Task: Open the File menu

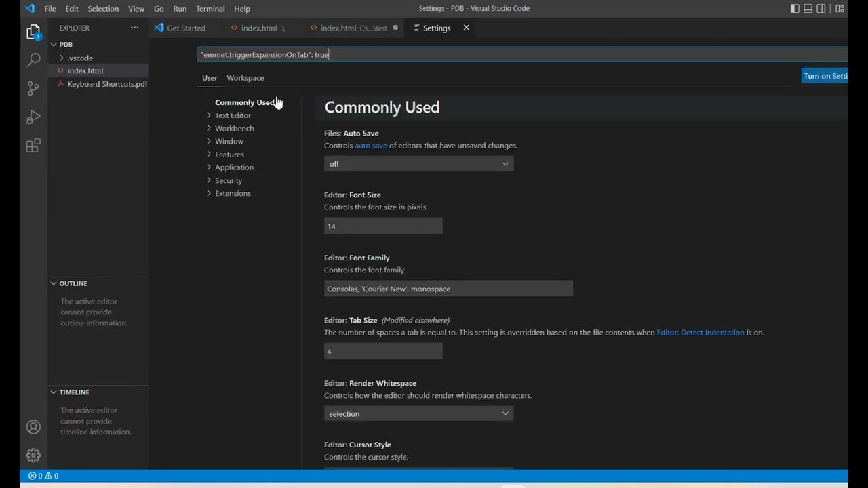Action: (50, 9)
